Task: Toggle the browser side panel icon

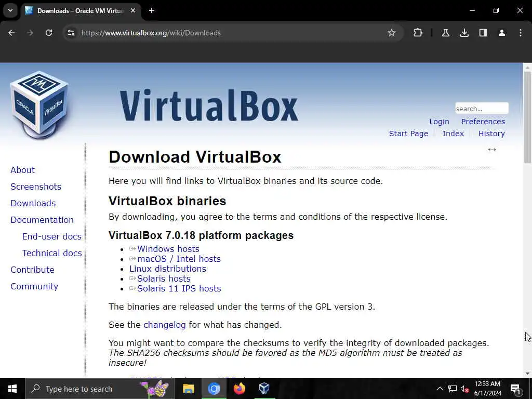Action: pos(483,33)
